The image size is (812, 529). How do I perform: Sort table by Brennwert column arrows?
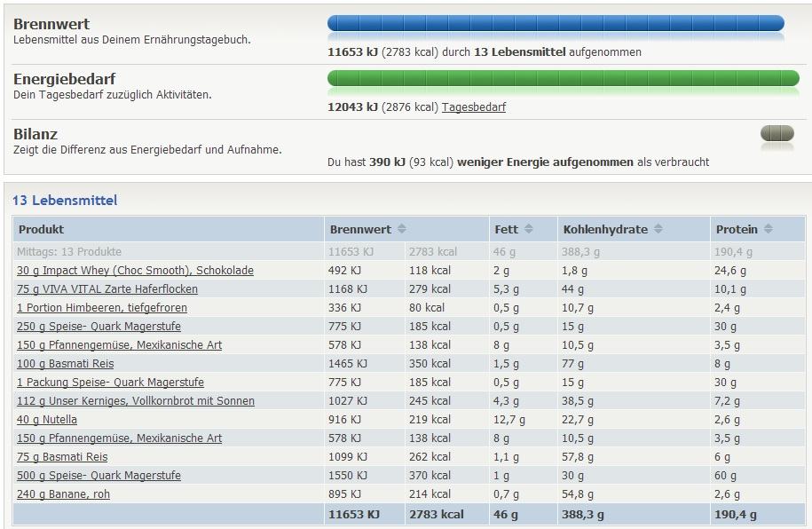pyautogui.click(x=402, y=228)
